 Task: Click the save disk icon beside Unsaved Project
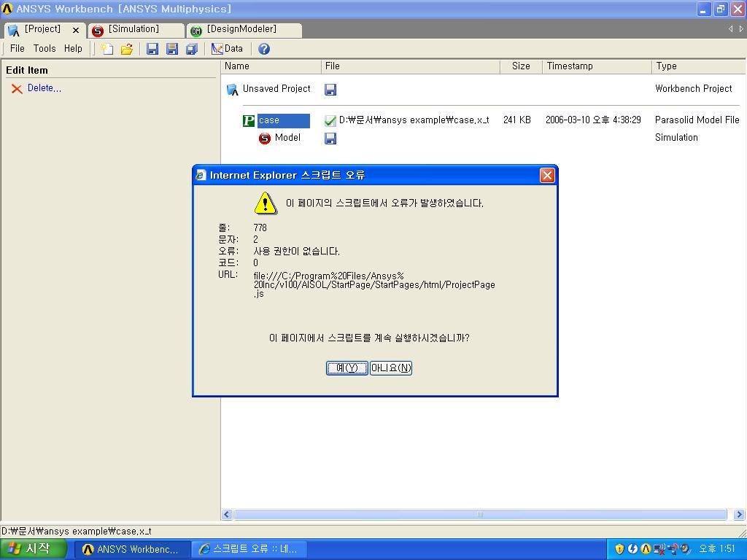click(330, 90)
